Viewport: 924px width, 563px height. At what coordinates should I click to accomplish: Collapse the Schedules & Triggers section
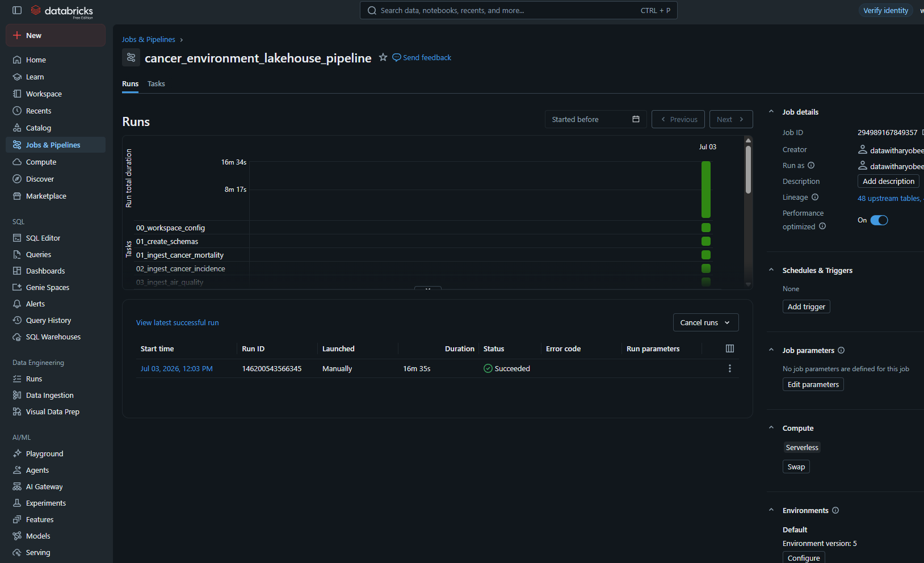(x=771, y=270)
